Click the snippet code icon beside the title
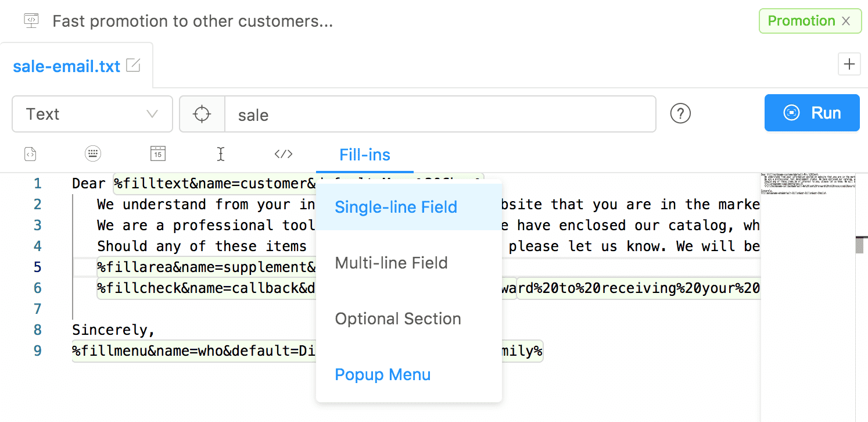868x422 pixels. coord(31,21)
